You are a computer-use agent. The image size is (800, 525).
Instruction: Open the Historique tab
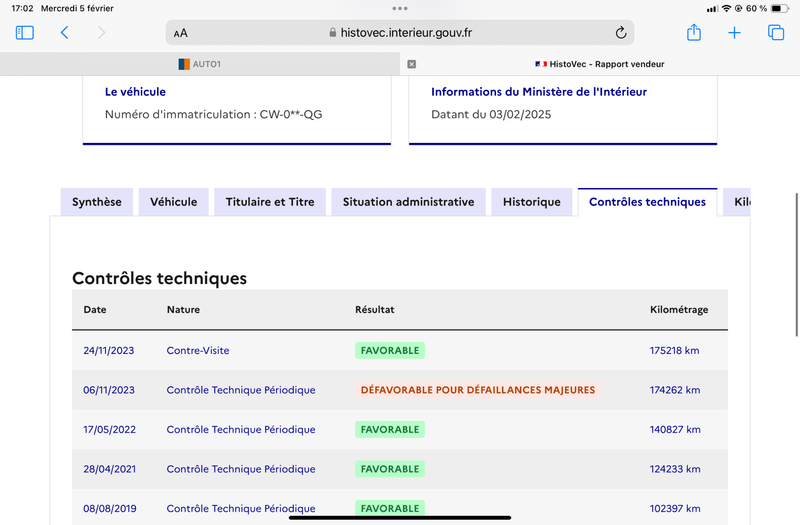pos(532,202)
